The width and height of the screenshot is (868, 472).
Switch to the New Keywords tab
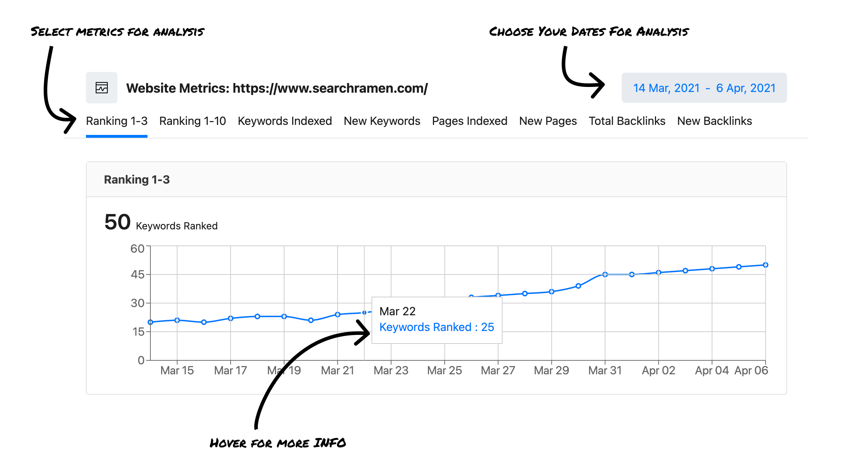click(382, 121)
